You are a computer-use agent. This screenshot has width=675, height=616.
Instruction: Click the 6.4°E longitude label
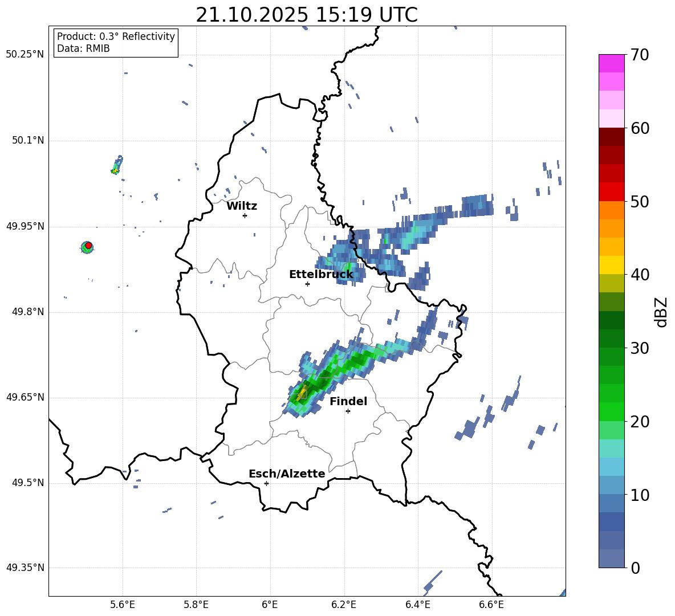coord(418,605)
